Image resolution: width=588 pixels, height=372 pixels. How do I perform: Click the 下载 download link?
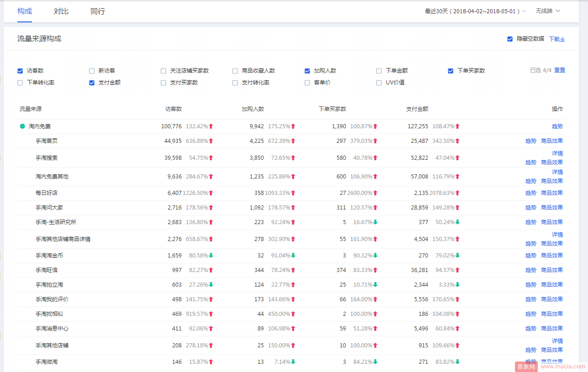[557, 39]
